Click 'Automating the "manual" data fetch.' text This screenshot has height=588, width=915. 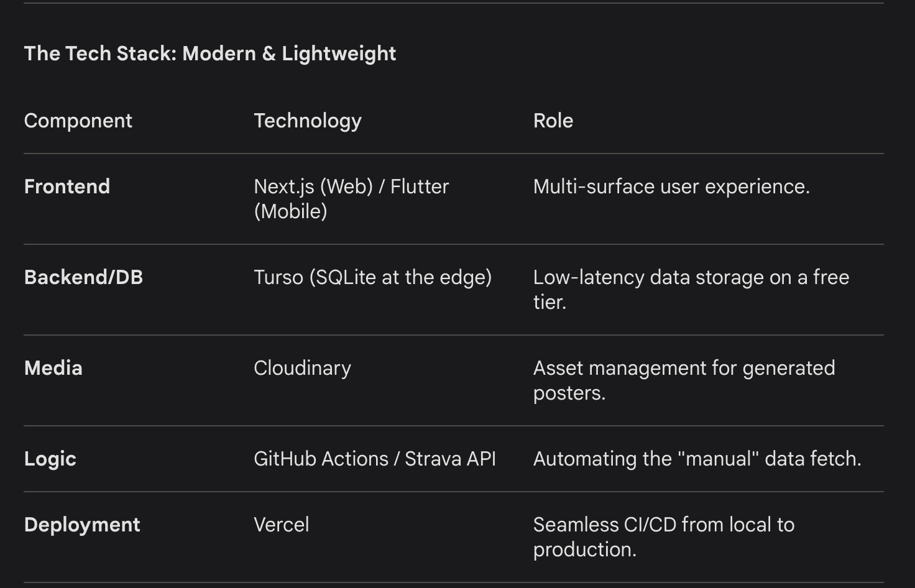[697, 459]
